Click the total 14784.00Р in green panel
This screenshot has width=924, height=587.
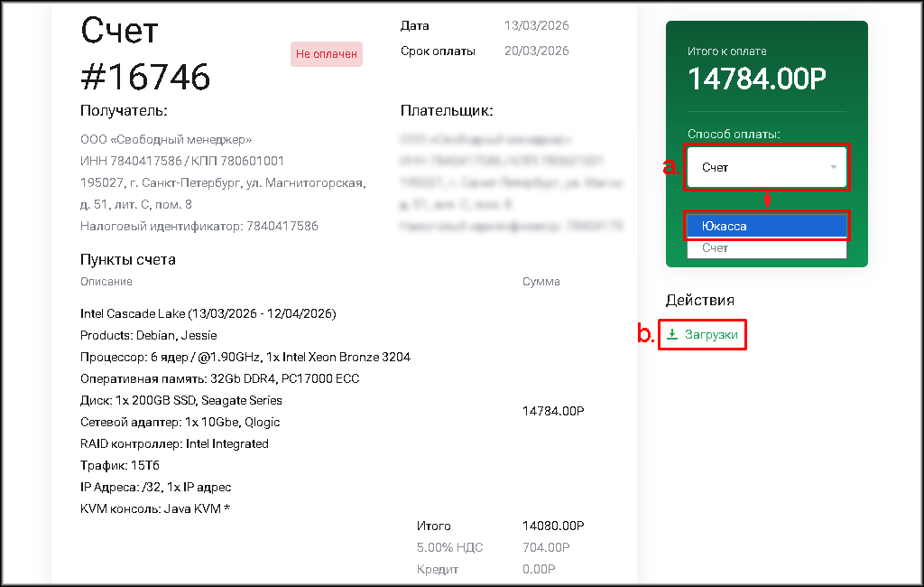[x=757, y=79]
